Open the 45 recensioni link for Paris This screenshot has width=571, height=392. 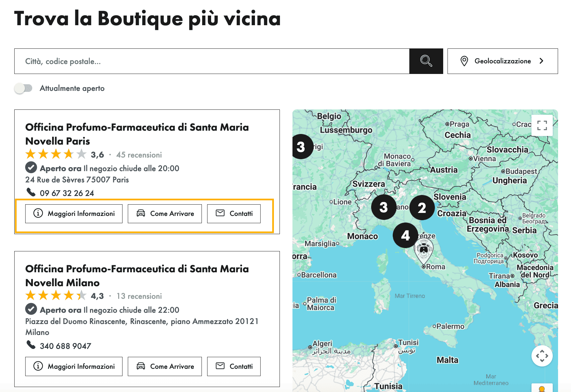point(138,155)
